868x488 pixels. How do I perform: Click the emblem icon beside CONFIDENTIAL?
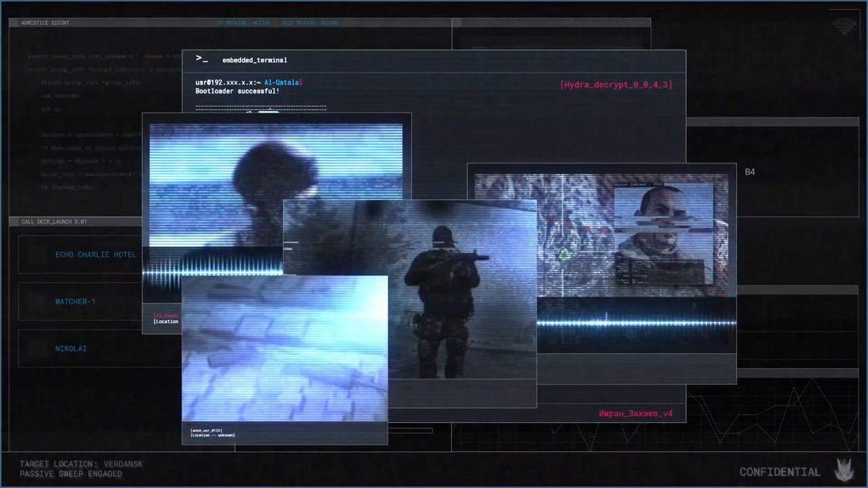(x=844, y=469)
